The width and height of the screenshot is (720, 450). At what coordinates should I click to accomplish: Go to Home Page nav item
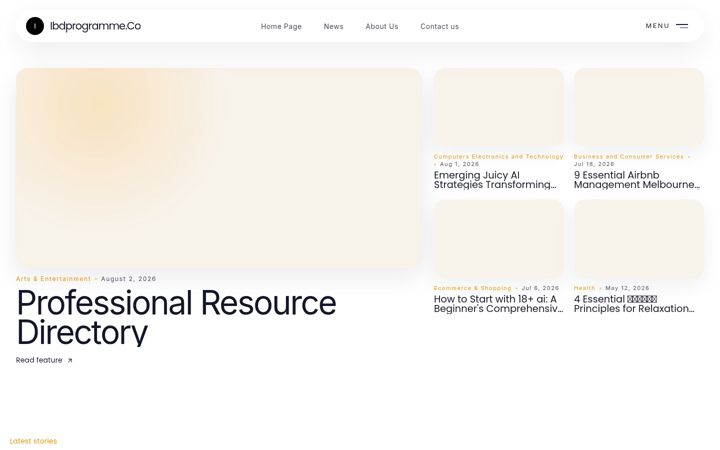281,27
